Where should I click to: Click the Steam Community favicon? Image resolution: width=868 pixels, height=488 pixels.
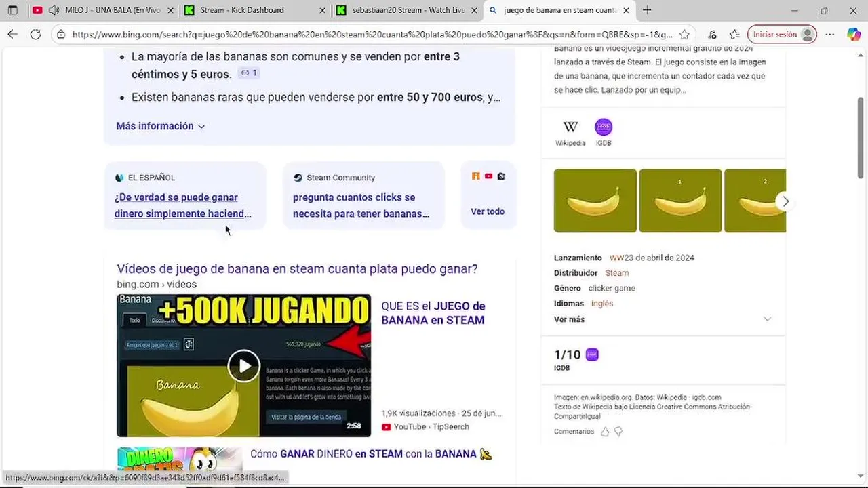tap(298, 178)
